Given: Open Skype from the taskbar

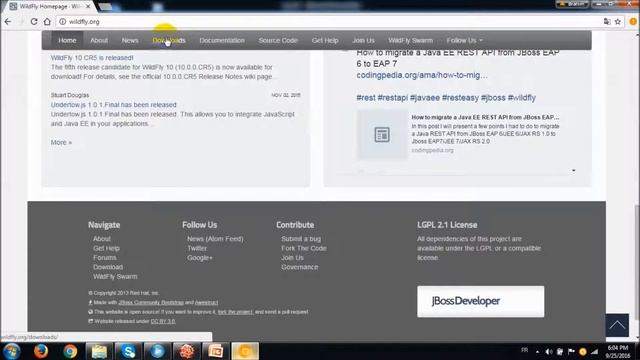Looking at the screenshot, I should coord(128,351).
